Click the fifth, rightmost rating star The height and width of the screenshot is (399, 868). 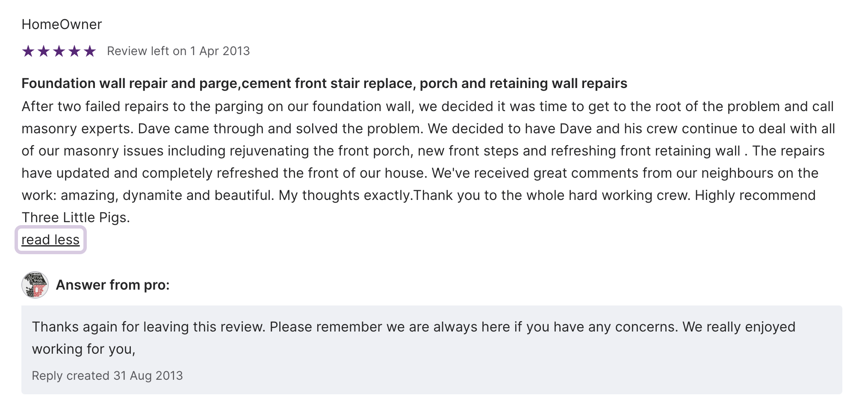click(90, 51)
